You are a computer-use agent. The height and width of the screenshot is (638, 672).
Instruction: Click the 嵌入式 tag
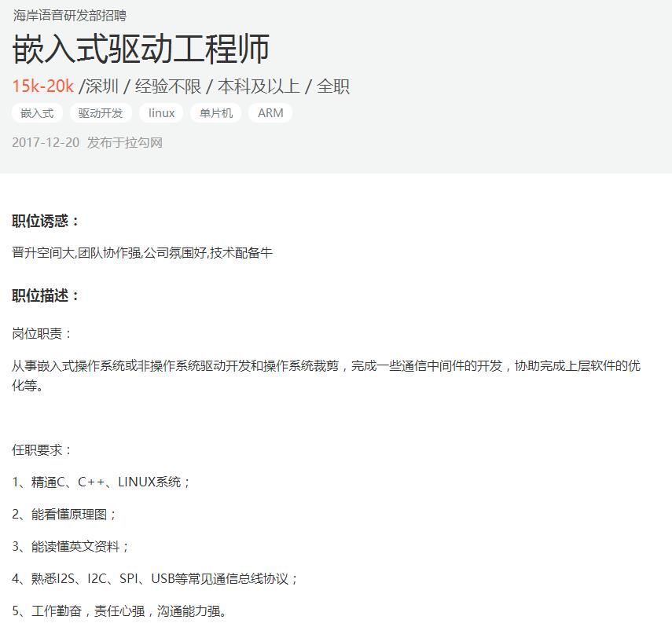[x=37, y=113]
